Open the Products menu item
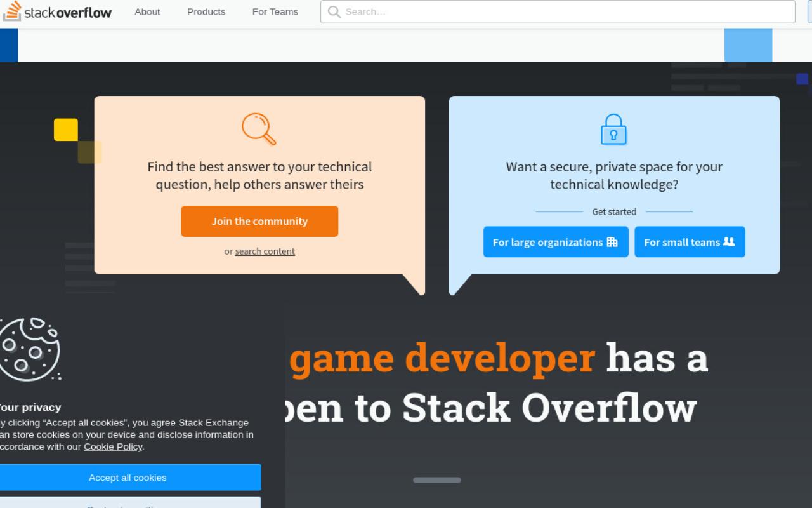Viewport: 812px width, 508px height. point(206,11)
